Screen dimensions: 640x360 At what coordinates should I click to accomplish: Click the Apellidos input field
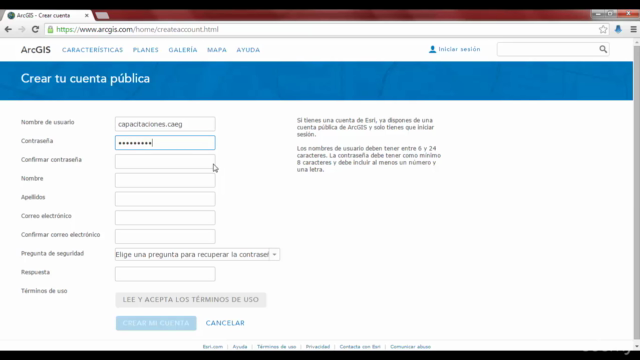point(165,199)
